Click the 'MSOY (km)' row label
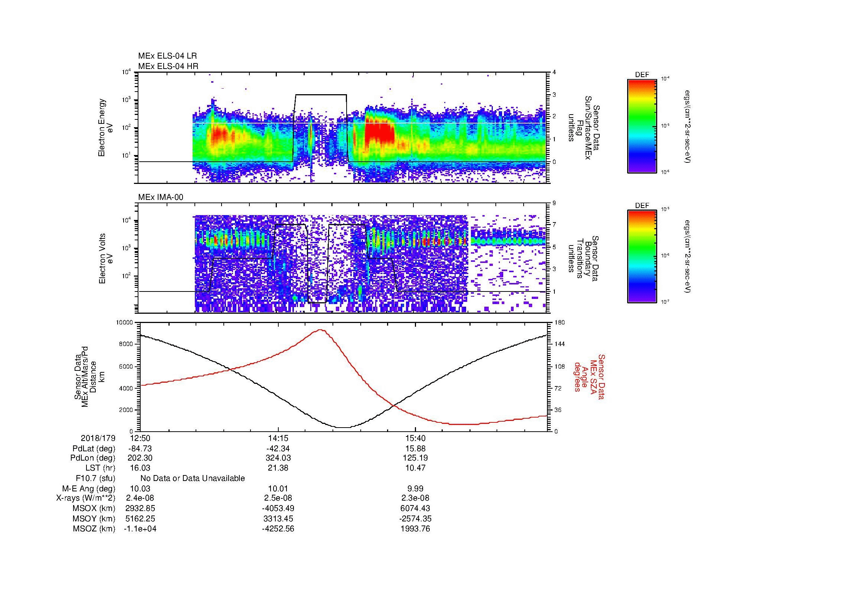The width and height of the screenshot is (868, 613). [x=94, y=518]
